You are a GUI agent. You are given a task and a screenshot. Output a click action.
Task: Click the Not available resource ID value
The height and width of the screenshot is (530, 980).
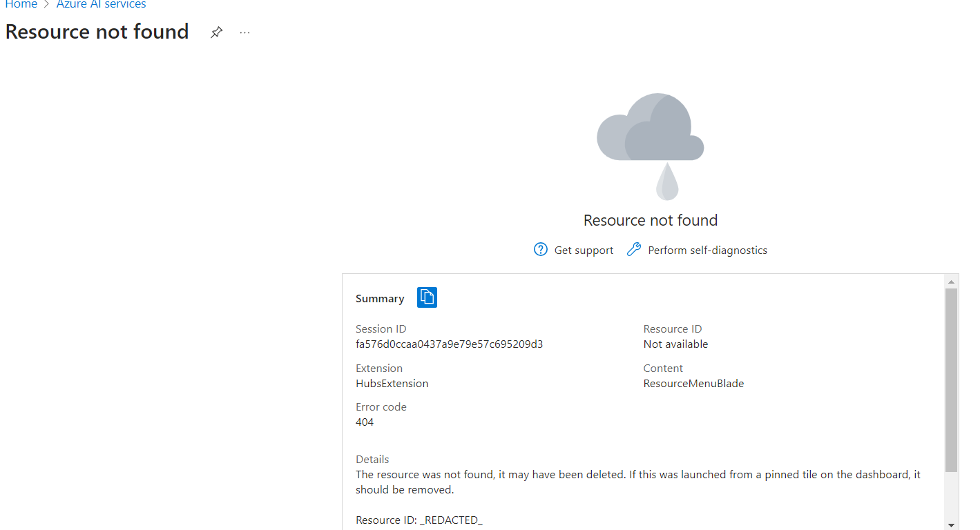pyautogui.click(x=675, y=344)
